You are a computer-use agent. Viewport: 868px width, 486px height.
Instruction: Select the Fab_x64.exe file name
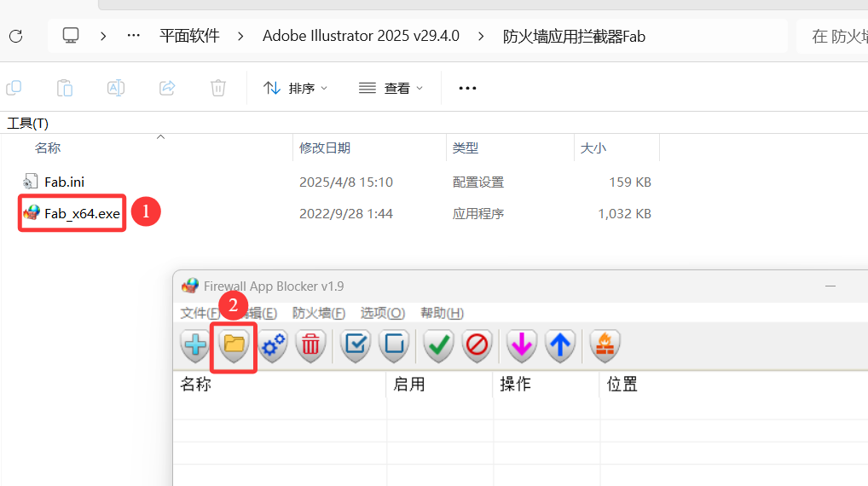(x=82, y=214)
